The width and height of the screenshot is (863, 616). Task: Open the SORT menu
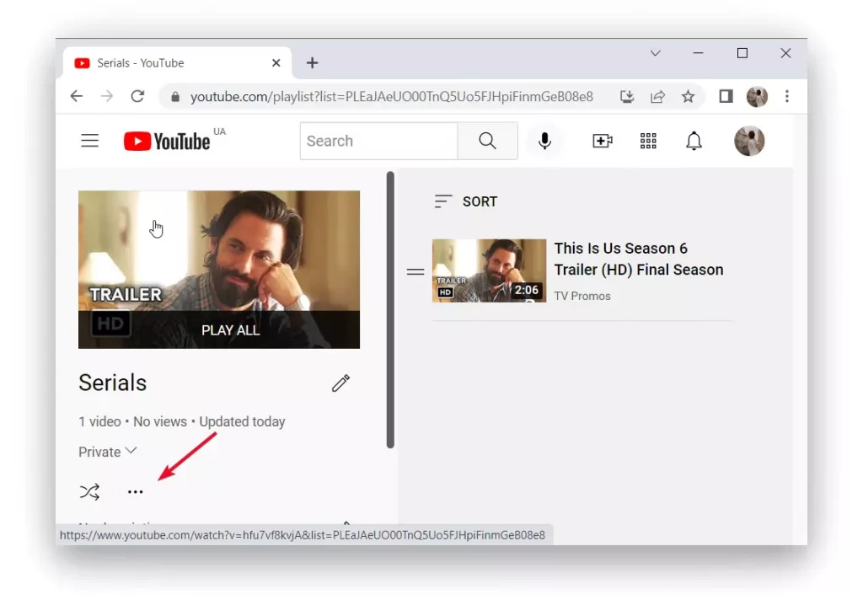coord(465,201)
